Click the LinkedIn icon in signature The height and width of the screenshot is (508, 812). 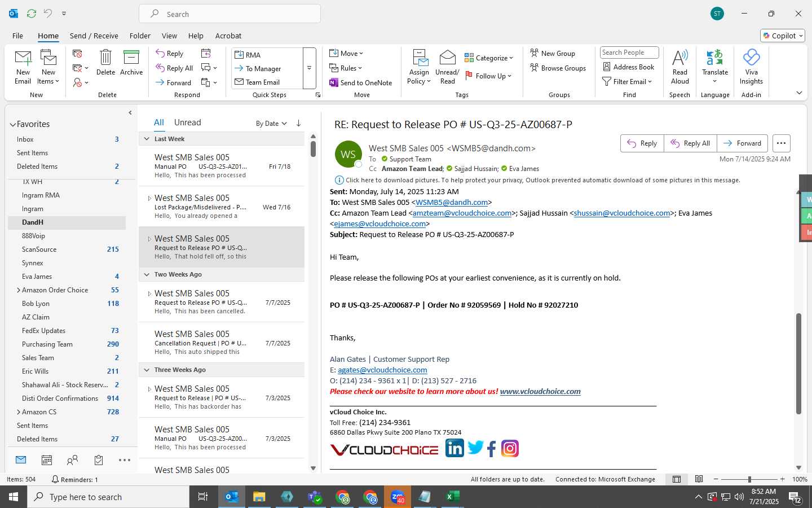(x=454, y=448)
